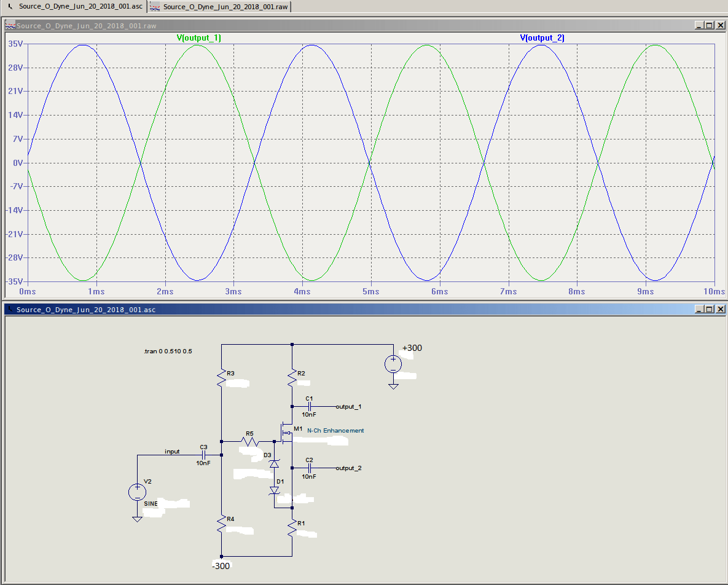The width and height of the screenshot is (728, 585).
Task: Click the 10nF value under C2
Action: [309, 477]
